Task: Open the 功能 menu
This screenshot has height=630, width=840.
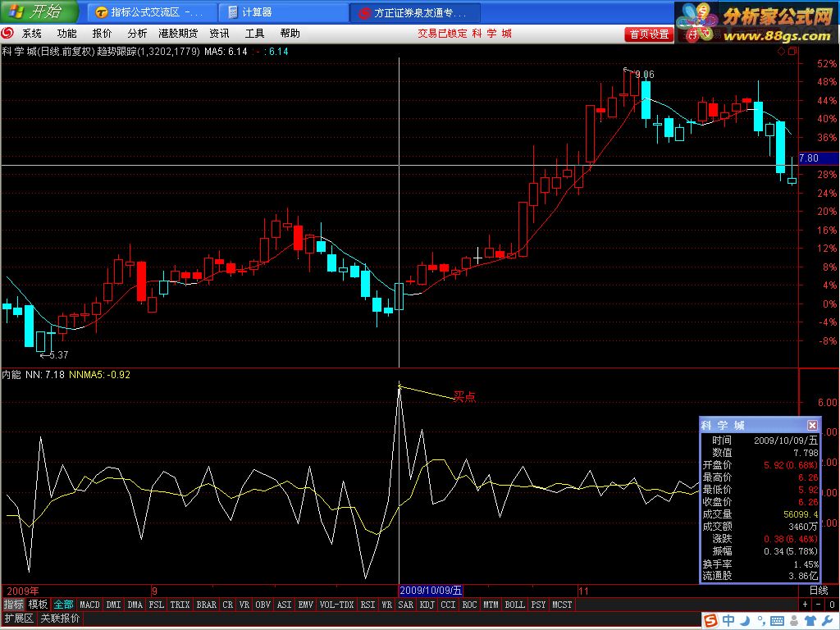Action: [67, 33]
